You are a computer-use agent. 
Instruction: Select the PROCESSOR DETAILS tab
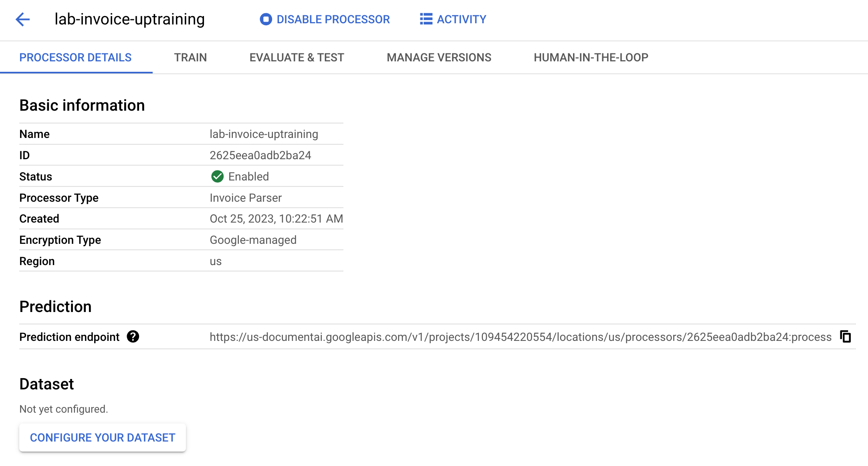tap(75, 57)
